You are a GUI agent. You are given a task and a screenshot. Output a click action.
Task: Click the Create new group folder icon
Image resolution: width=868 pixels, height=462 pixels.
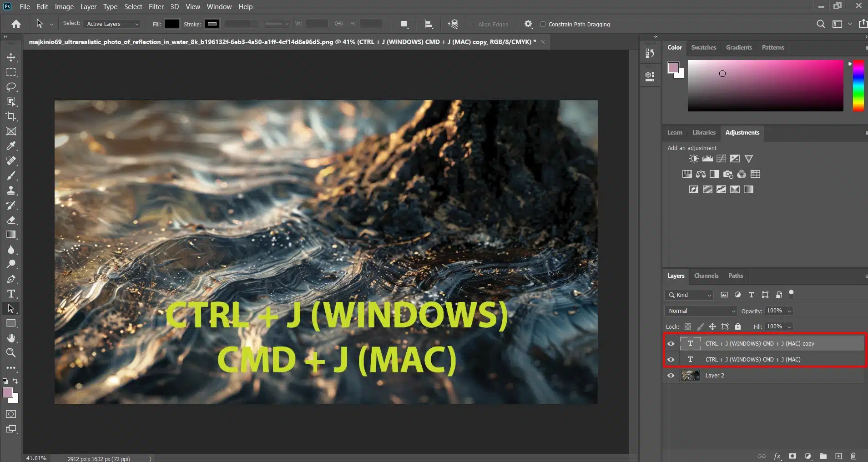tap(823, 456)
